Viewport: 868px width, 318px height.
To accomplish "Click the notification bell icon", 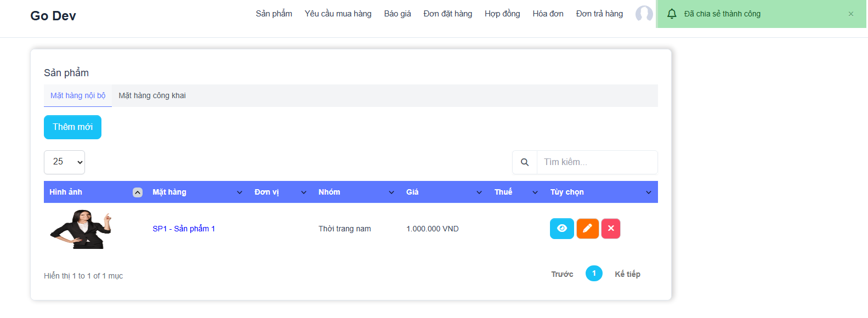I will (672, 14).
